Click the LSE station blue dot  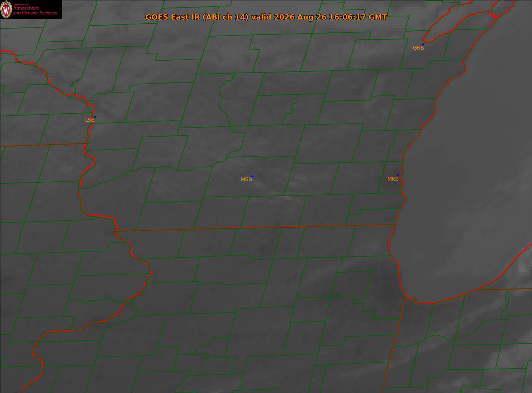pyautogui.click(x=95, y=117)
